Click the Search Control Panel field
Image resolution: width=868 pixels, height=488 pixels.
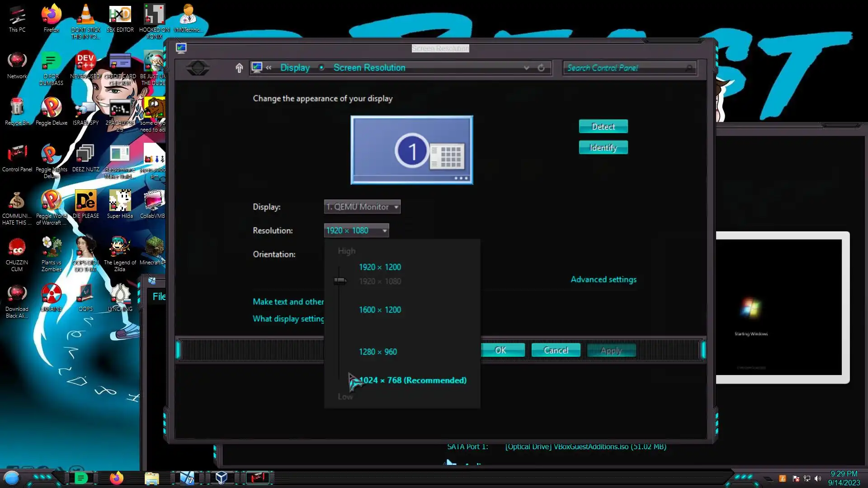624,68
